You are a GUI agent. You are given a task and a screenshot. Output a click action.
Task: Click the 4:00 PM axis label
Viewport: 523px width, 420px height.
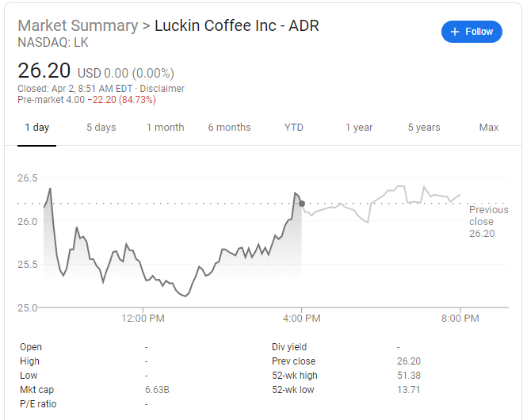click(302, 319)
